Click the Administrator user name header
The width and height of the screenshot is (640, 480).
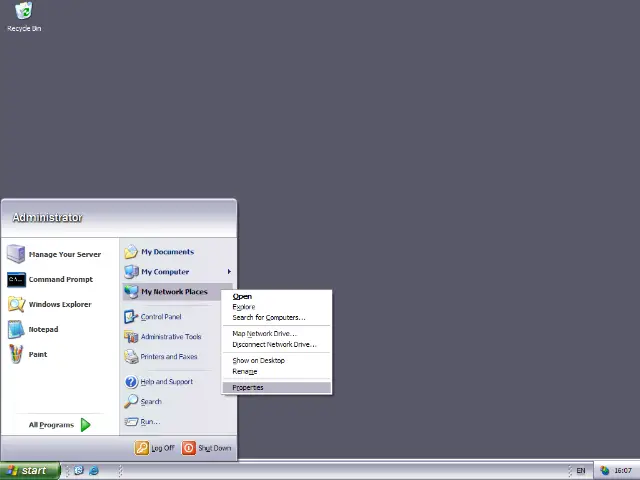(x=47, y=218)
